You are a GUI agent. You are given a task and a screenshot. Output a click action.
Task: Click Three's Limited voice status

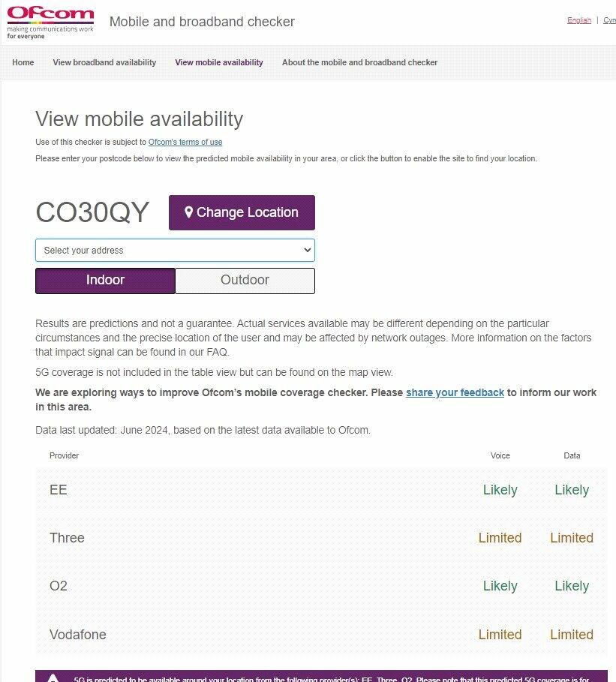click(500, 538)
